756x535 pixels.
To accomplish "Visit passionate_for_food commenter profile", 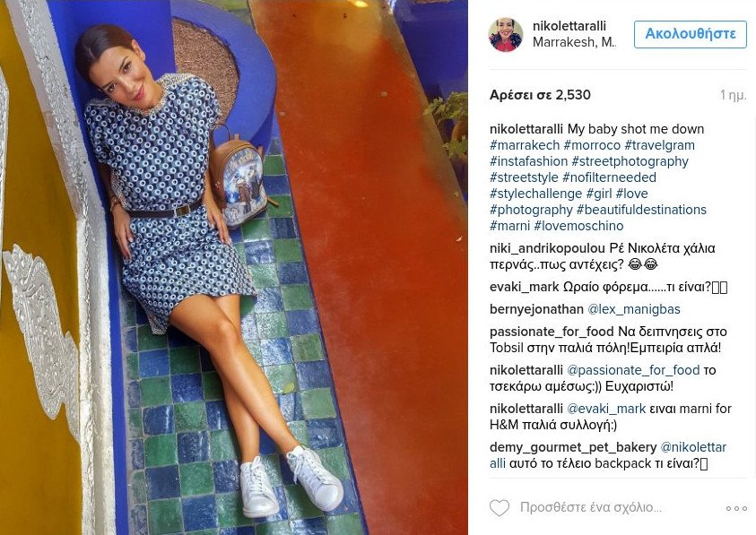I will 552,332.
